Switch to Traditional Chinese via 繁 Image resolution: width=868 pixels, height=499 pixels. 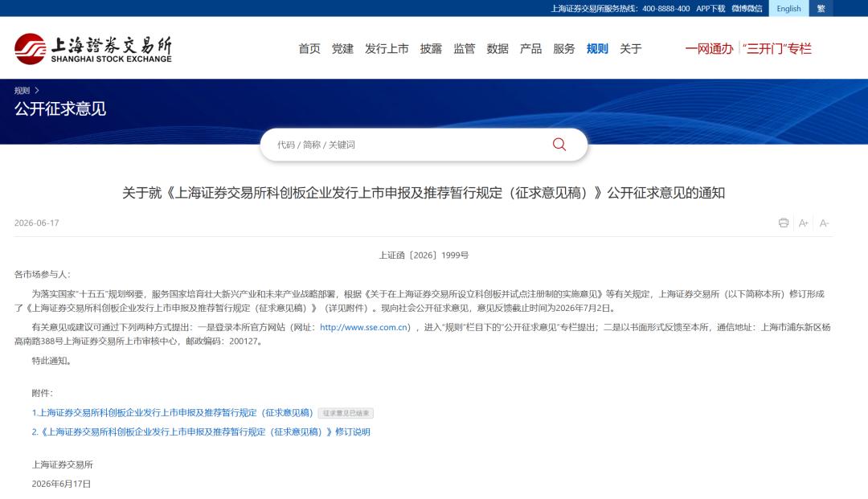pos(821,8)
